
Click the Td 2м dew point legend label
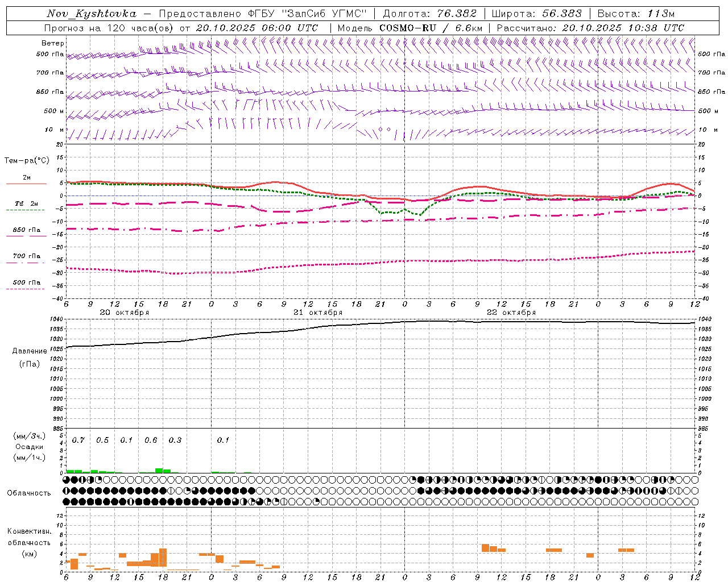point(27,203)
